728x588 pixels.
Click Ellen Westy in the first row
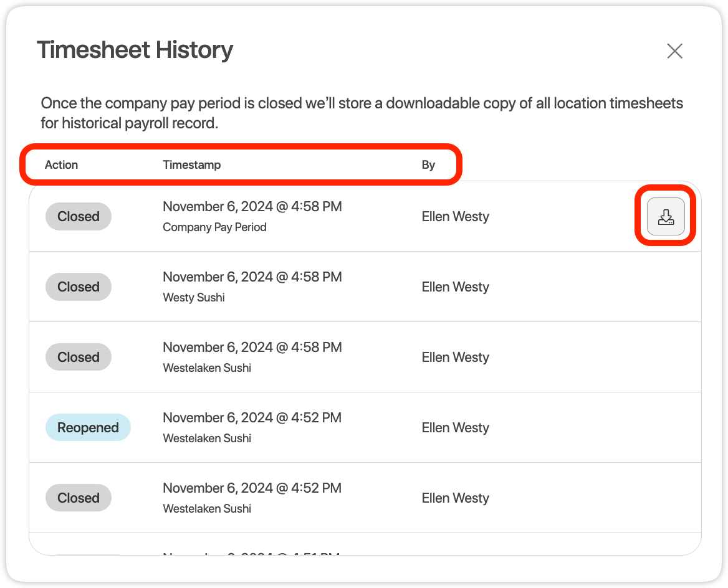click(455, 217)
